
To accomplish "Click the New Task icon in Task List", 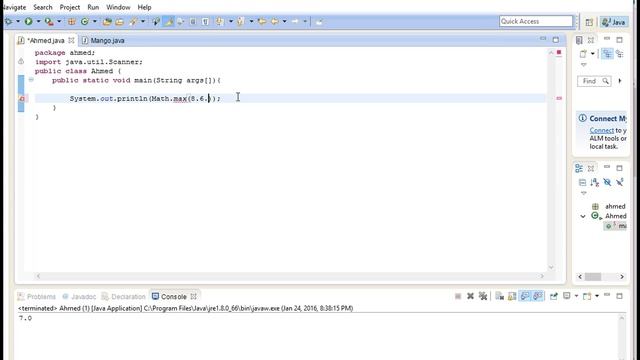I will coord(583,53).
